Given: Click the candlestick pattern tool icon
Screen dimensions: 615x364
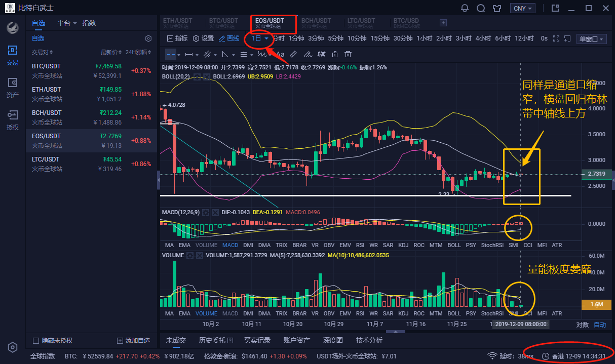Looking at the screenshot, I should pyautogui.click(x=321, y=54).
